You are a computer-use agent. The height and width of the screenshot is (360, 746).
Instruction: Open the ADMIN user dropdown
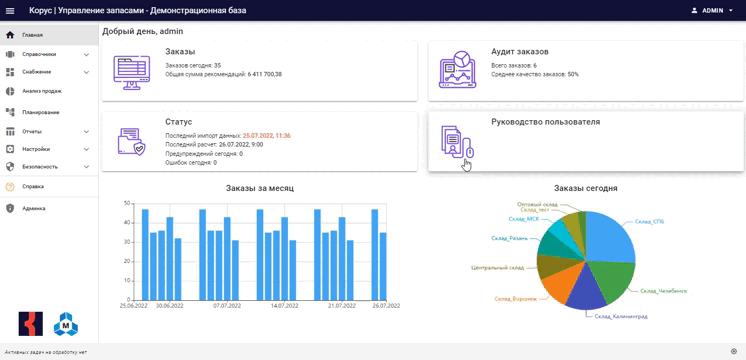tap(712, 10)
